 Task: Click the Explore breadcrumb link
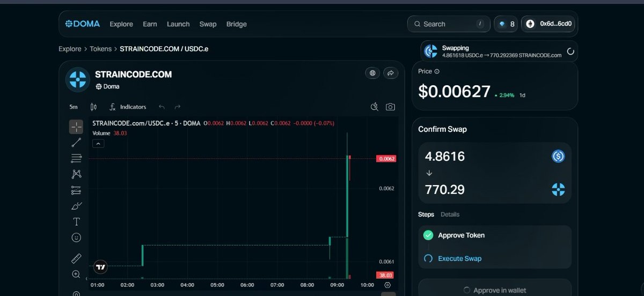click(70, 49)
